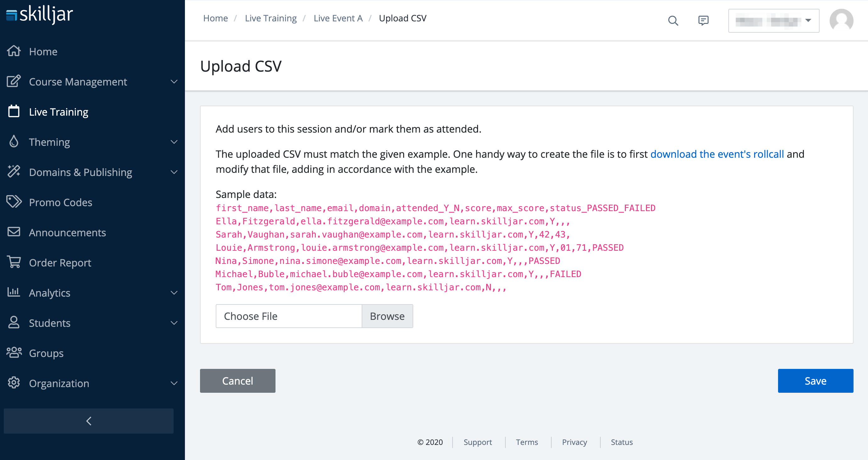Click the Course Management pencil icon
This screenshot has height=460, width=868.
(x=14, y=81)
